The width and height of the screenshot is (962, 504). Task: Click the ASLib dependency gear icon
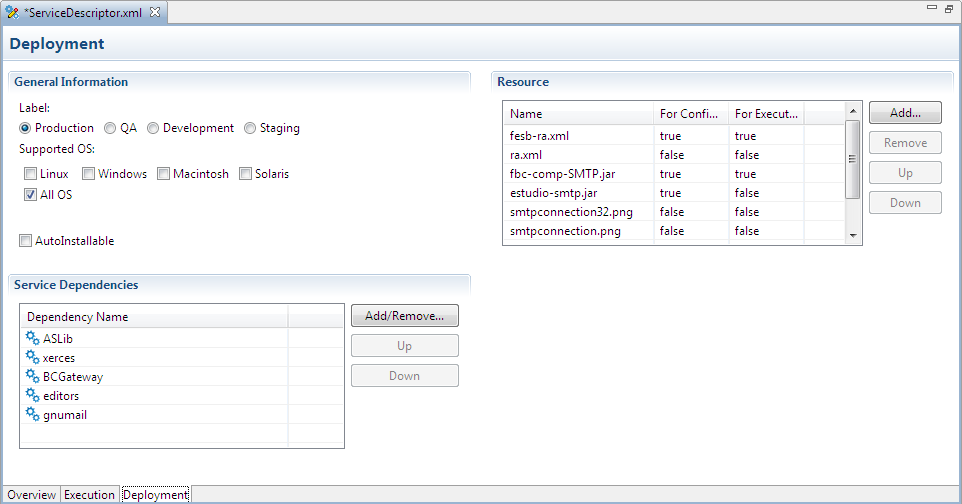point(32,338)
